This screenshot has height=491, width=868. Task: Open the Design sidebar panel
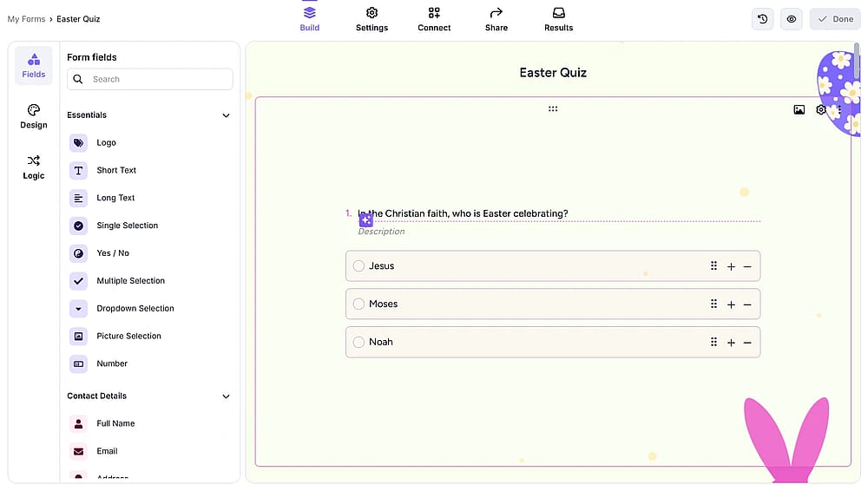33,116
